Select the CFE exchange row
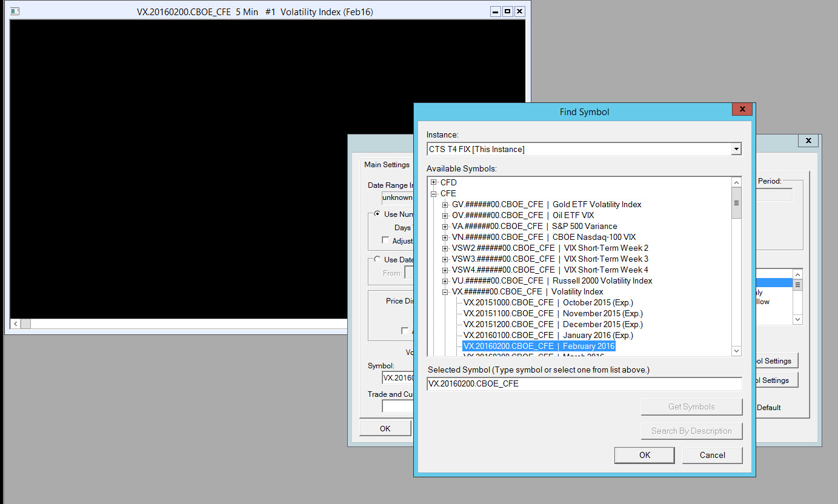838x504 pixels. coord(448,193)
